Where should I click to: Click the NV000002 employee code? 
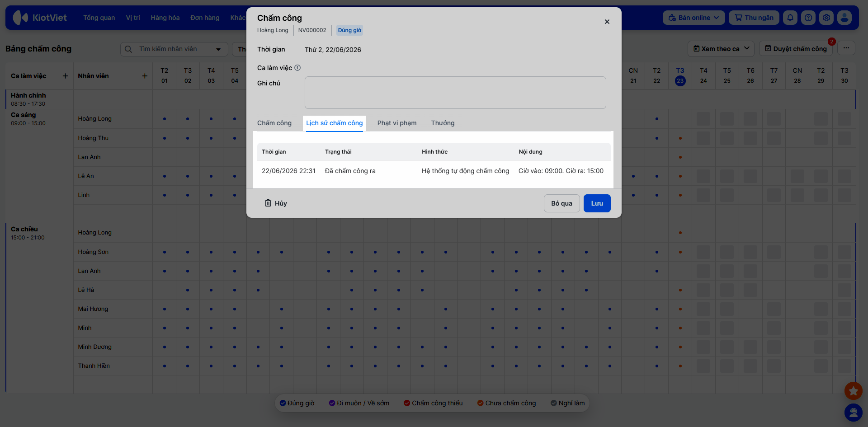pyautogui.click(x=312, y=30)
